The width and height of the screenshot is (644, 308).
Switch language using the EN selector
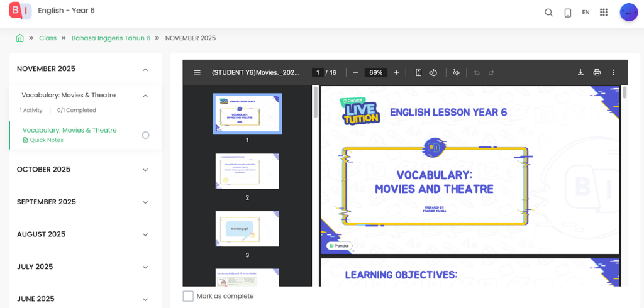[586, 13]
